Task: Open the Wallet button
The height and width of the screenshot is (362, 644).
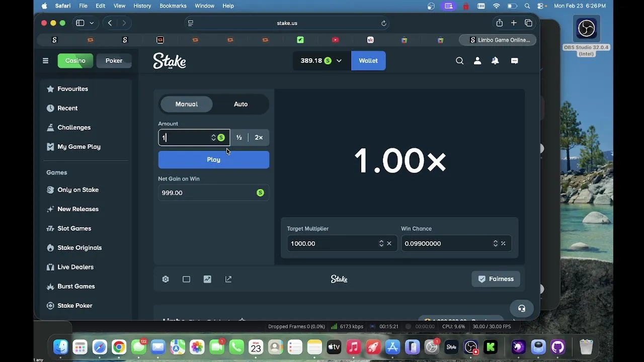Action: pos(368,61)
